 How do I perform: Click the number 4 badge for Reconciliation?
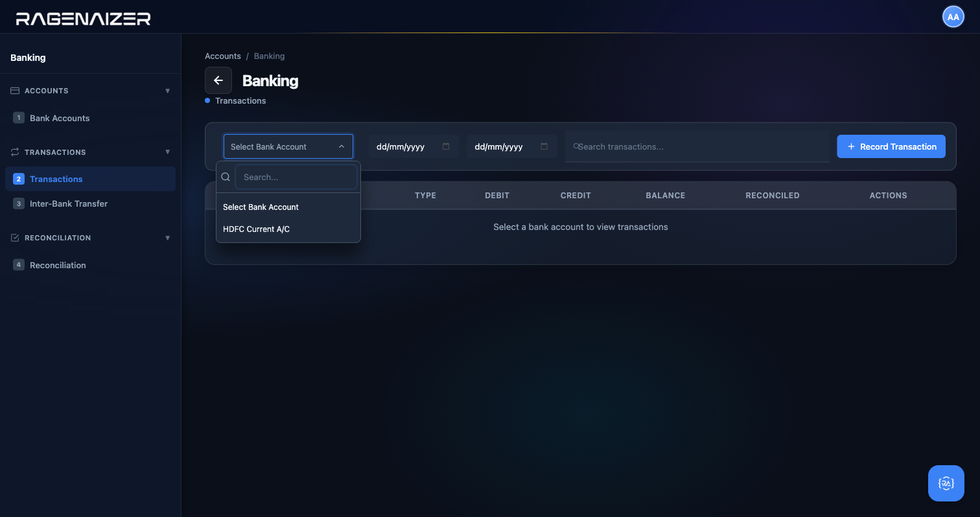(19, 265)
